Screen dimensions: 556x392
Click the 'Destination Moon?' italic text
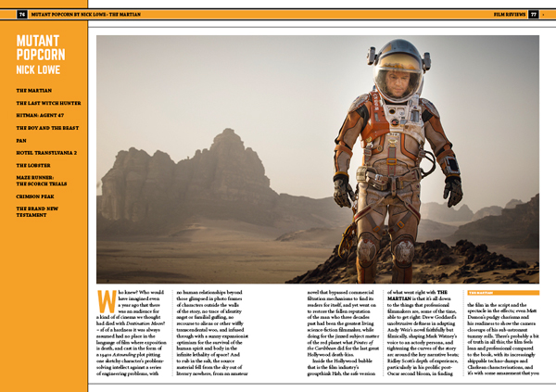145,323
